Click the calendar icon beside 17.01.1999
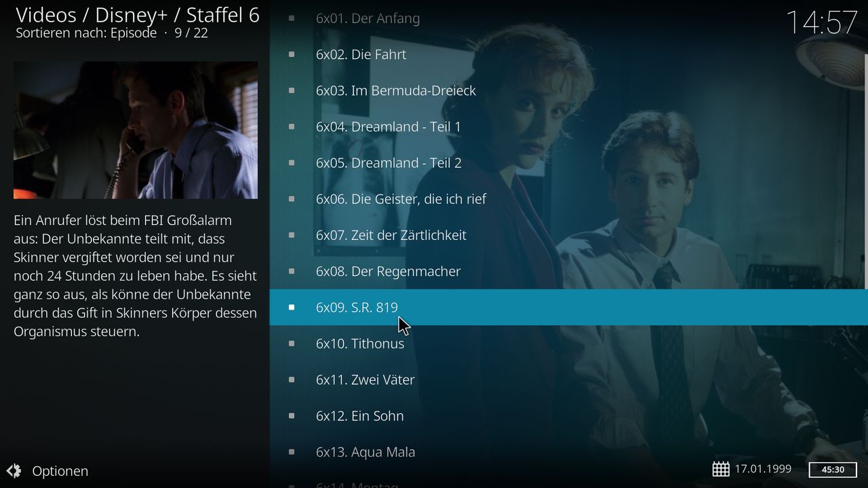The height and width of the screenshot is (488, 868). pyautogui.click(x=721, y=469)
